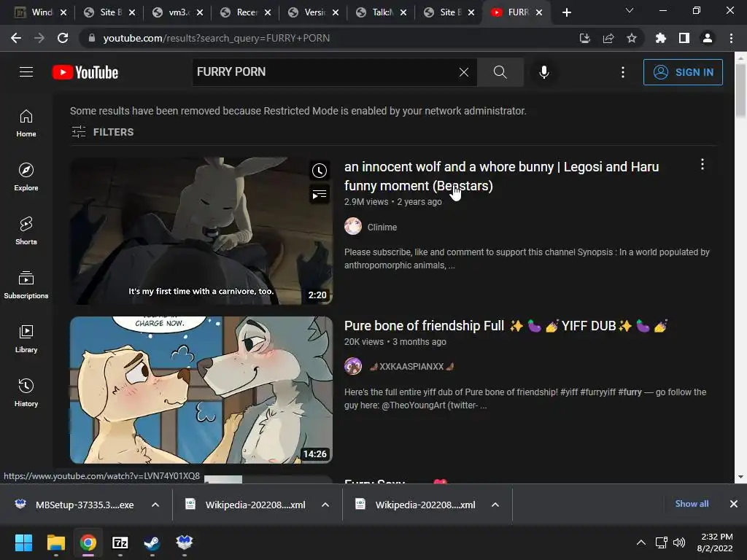Open Shorts in the sidebar
Image resolution: width=747 pixels, height=560 pixels.
coord(26,231)
